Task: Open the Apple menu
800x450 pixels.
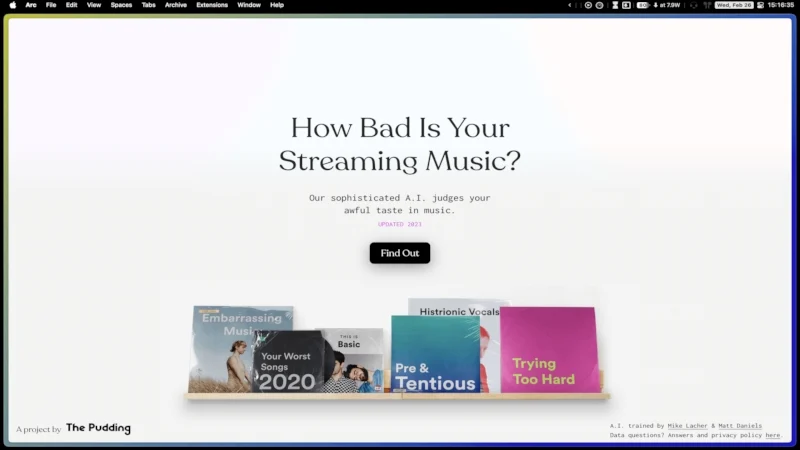Action: [x=13, y=5]
